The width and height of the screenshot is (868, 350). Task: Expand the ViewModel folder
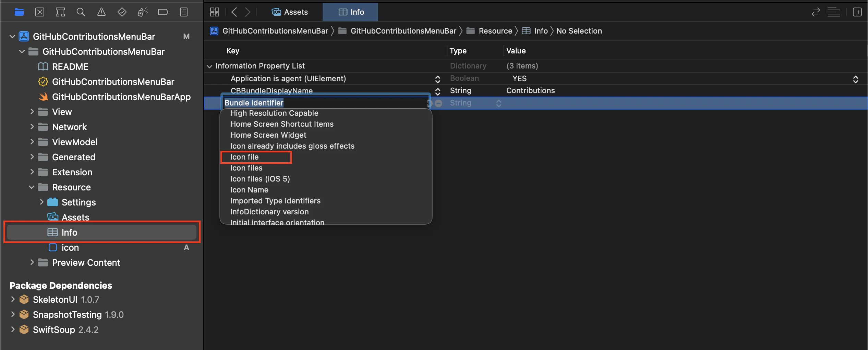[32, 142]
